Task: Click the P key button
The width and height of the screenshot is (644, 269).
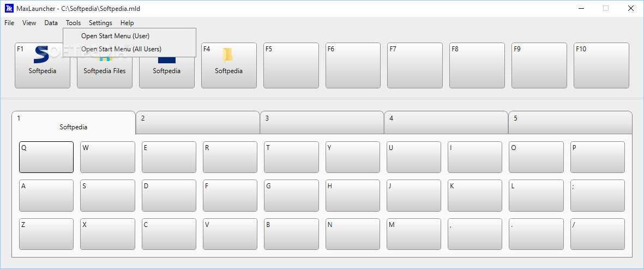Action: coord(598,157)
